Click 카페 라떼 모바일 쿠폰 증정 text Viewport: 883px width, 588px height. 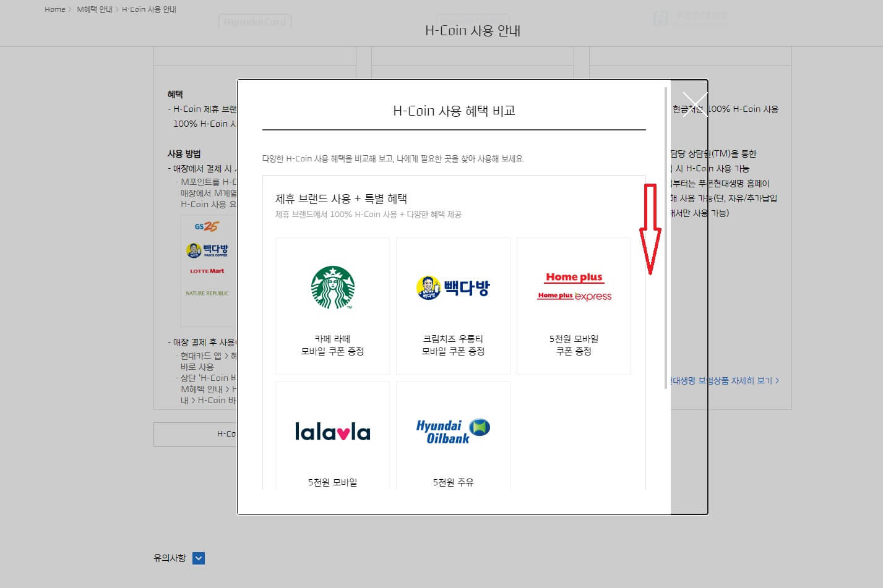(x=332, y=345)
